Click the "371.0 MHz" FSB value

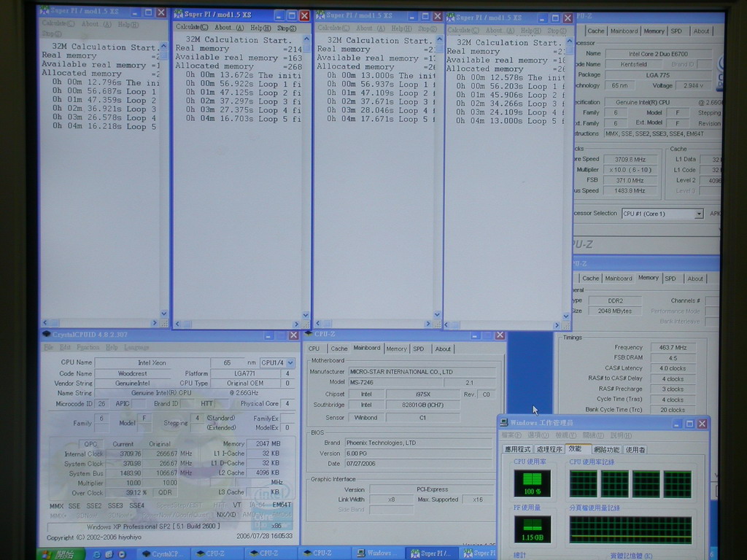point(630,181)
